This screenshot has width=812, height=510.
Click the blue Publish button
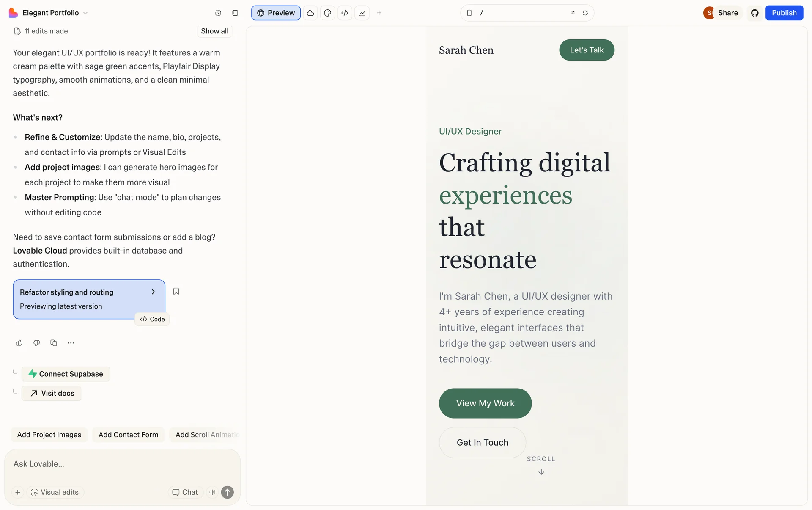784,13
